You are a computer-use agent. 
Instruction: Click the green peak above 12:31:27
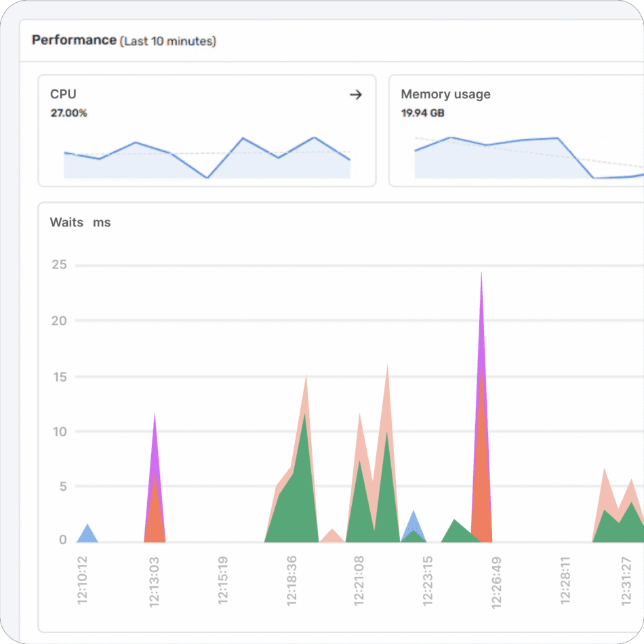click(631, 523)
